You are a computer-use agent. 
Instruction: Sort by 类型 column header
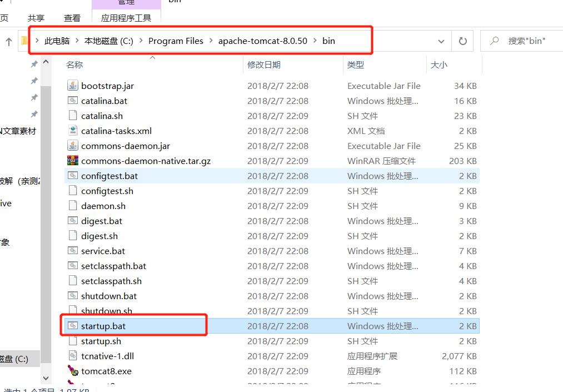click(356, 64)
